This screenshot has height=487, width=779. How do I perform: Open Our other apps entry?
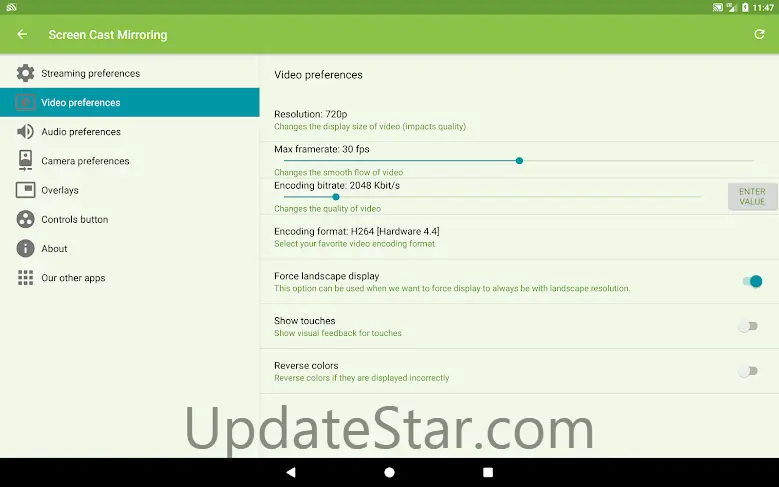point(130,278)
